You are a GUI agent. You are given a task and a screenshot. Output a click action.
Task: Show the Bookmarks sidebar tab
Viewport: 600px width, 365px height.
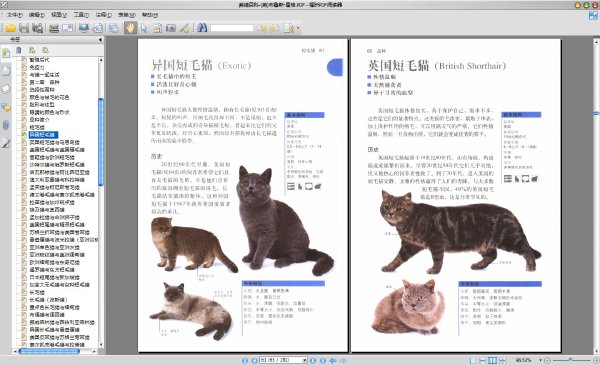[6, 53]
